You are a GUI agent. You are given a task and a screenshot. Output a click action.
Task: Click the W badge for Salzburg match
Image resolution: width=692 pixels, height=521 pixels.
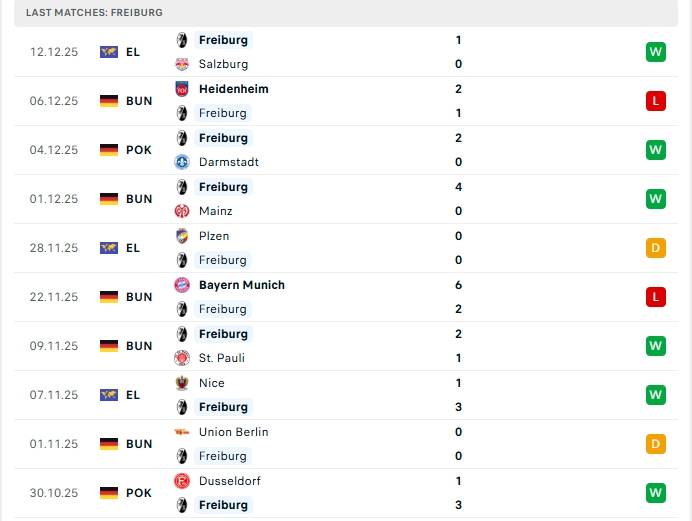655,52
